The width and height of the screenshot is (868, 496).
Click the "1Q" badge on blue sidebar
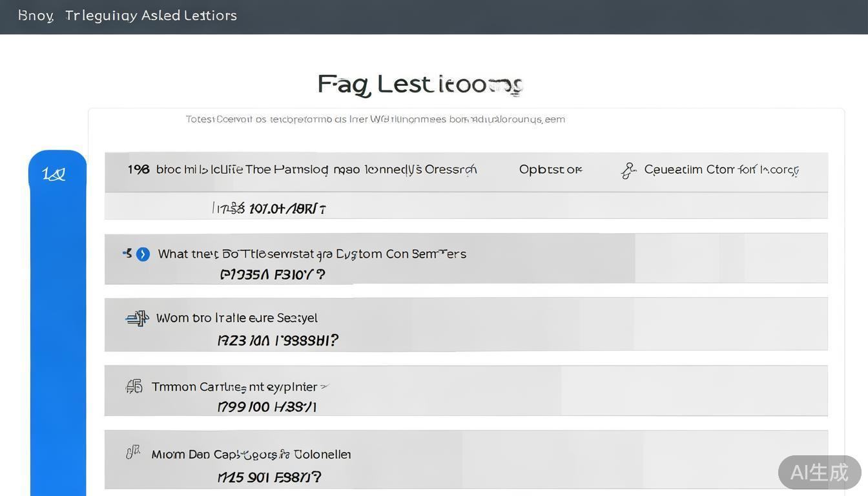pos(54,174)
